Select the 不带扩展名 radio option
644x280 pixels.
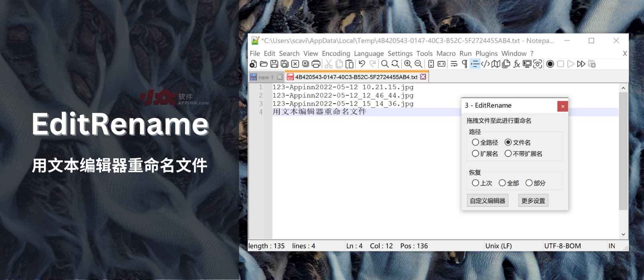point(508,154)
